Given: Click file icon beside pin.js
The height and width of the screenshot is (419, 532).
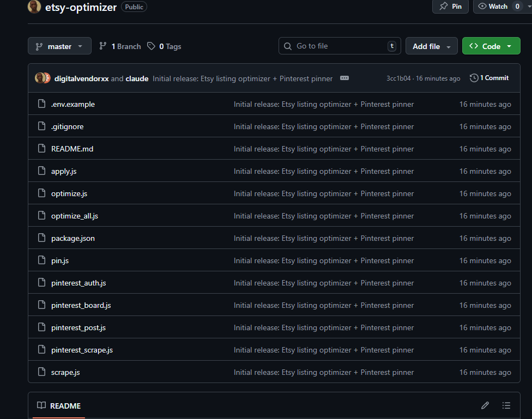Looking at the screenshot, I should [42, 260].
